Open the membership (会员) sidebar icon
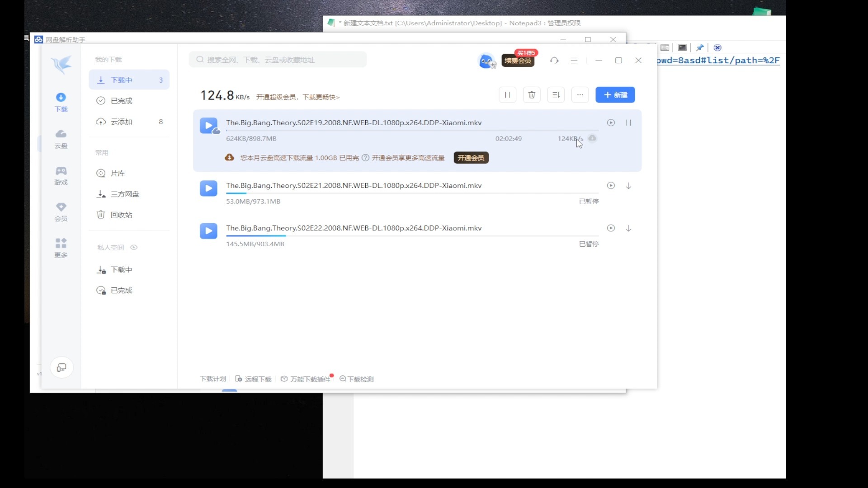868x488 pixels. [61, 211]
